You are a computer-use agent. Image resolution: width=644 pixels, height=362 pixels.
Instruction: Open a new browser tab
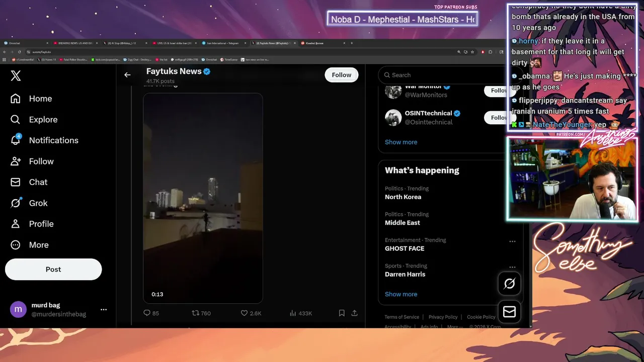pyautogui.click(x=352, y=43)
